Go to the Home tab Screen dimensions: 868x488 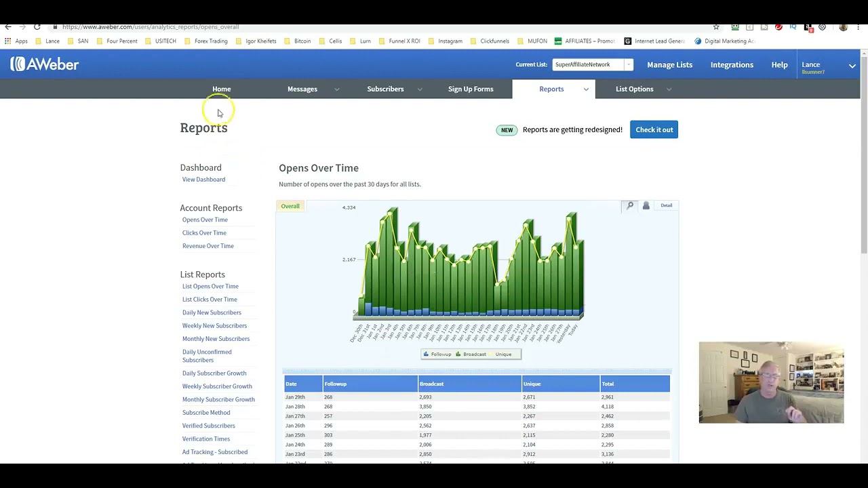(221, 89)
